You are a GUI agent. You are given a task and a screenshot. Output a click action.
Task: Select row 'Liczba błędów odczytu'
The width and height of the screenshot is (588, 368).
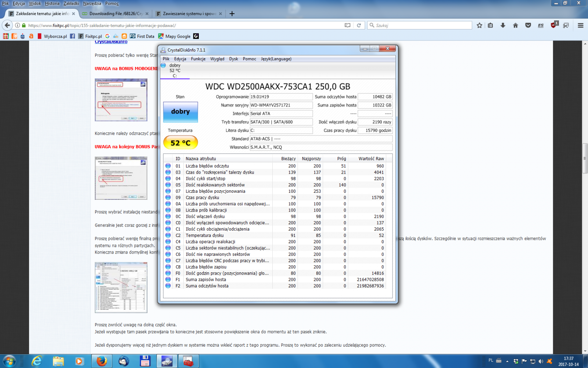(x=278, y=166)
